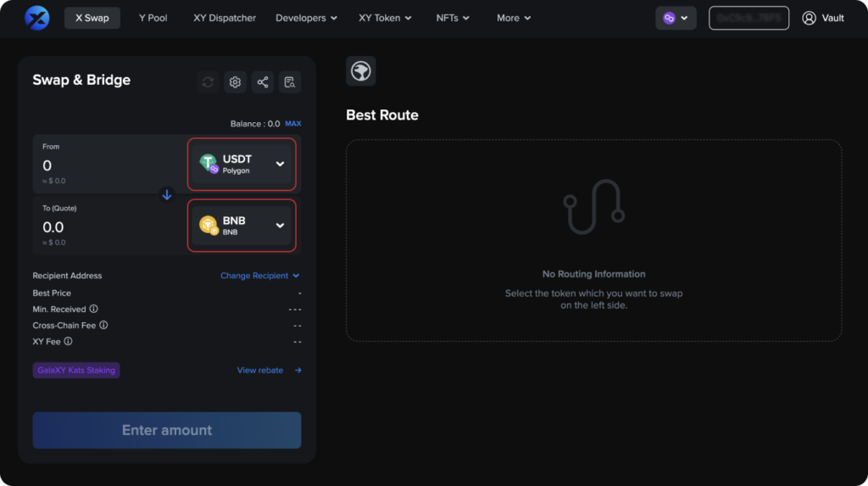Open USDT Polygon token selector
868x486 pixels.
(x=242, y=164)
